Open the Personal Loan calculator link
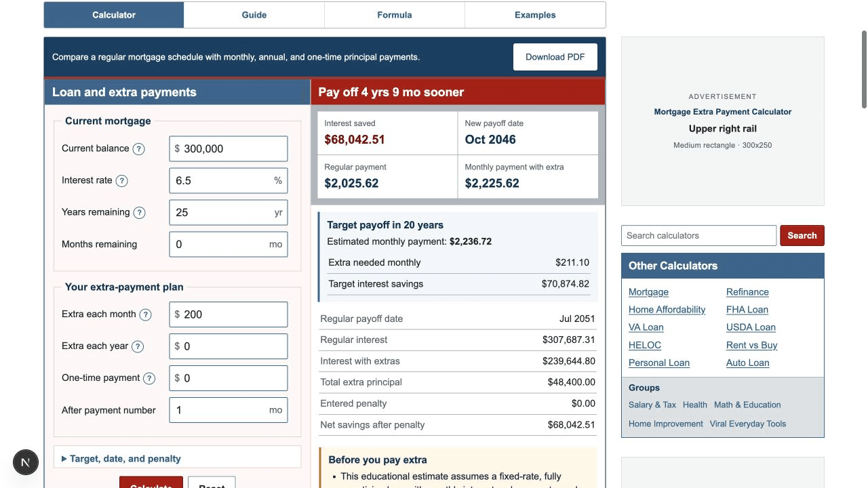The width and height of the screenshot is (868, 488). click(659, 363)
